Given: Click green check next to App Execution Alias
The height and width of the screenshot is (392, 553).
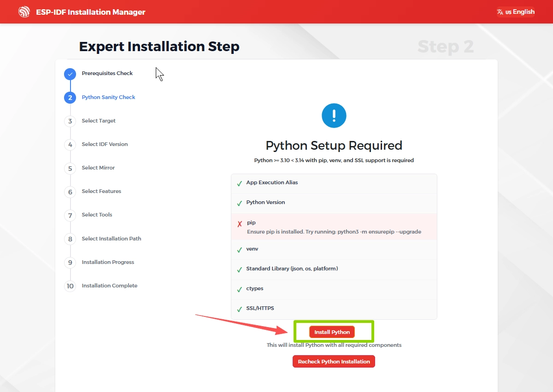Looking at the screenshot, I should click(240, 184).
